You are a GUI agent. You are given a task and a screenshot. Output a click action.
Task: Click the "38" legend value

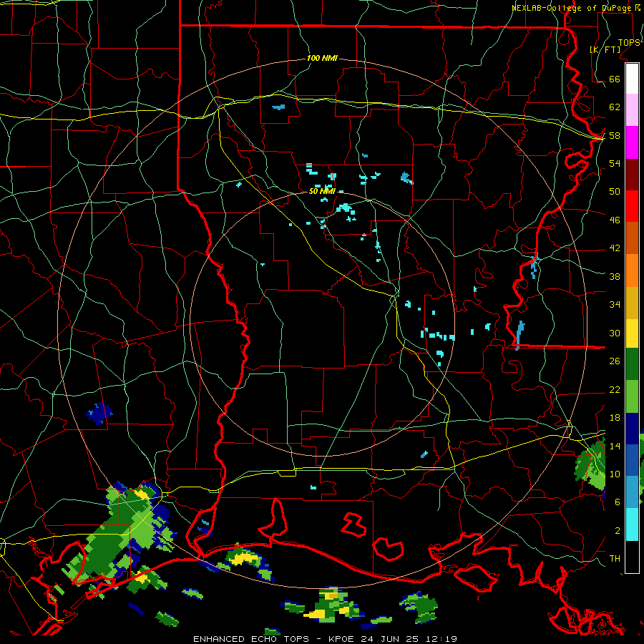(615, 276)
